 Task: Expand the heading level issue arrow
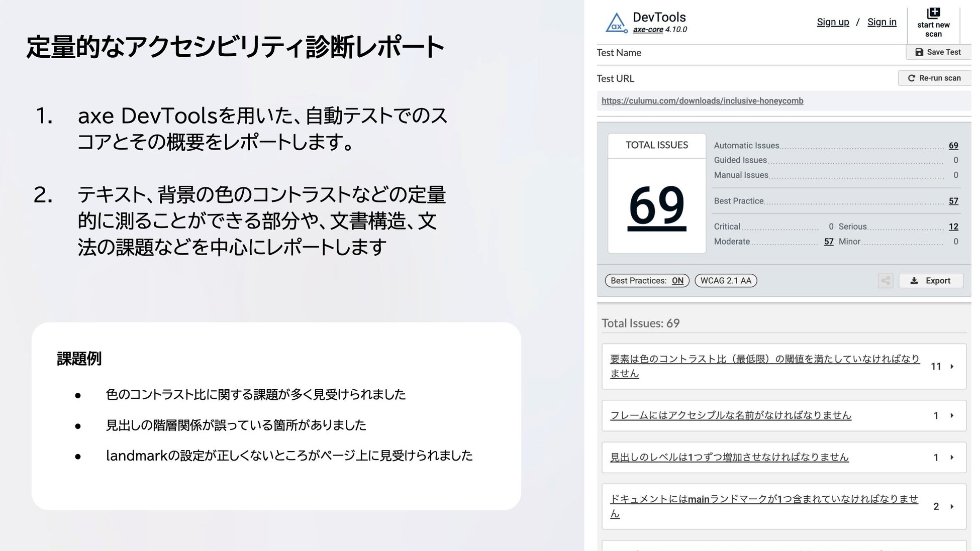point(952,458)
